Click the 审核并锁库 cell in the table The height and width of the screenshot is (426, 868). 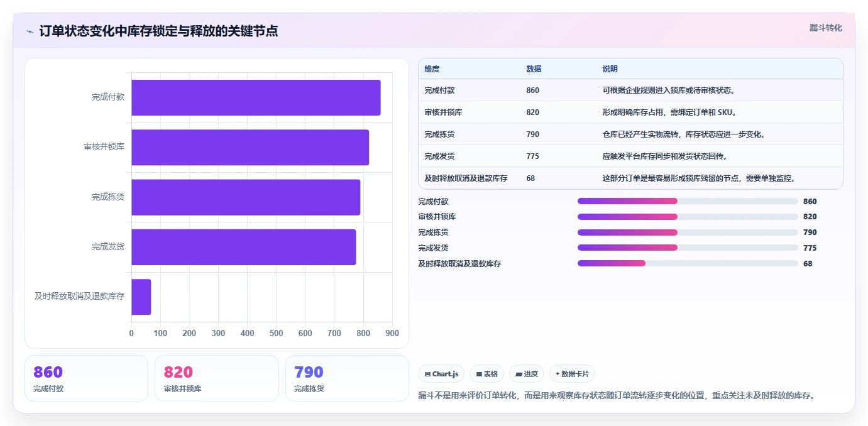(x=444, y=112)
